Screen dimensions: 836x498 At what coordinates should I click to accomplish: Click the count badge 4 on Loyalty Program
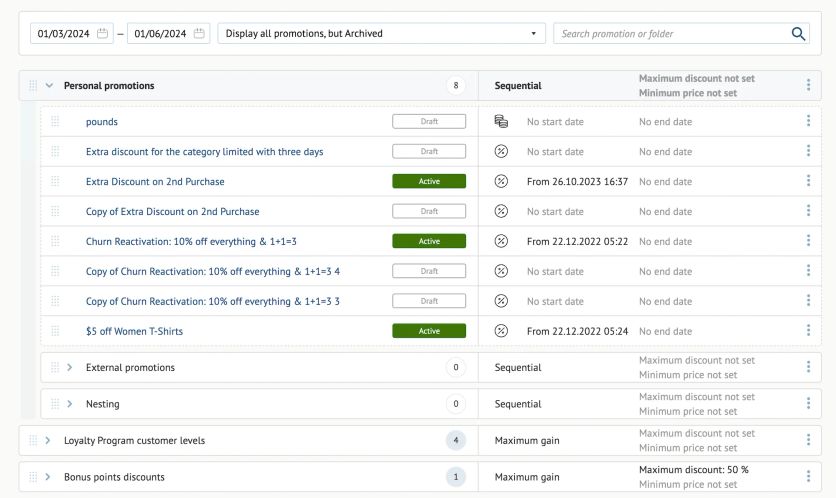[x=456, y=440]
